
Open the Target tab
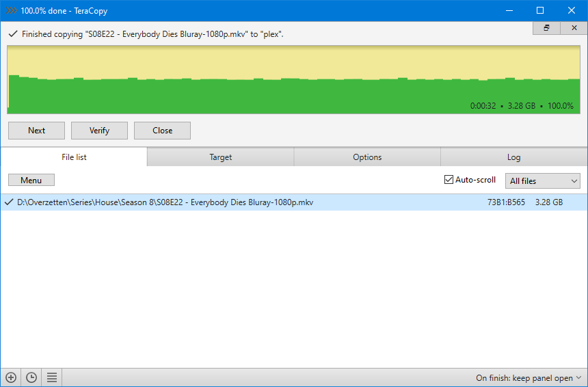coord(220,157)
